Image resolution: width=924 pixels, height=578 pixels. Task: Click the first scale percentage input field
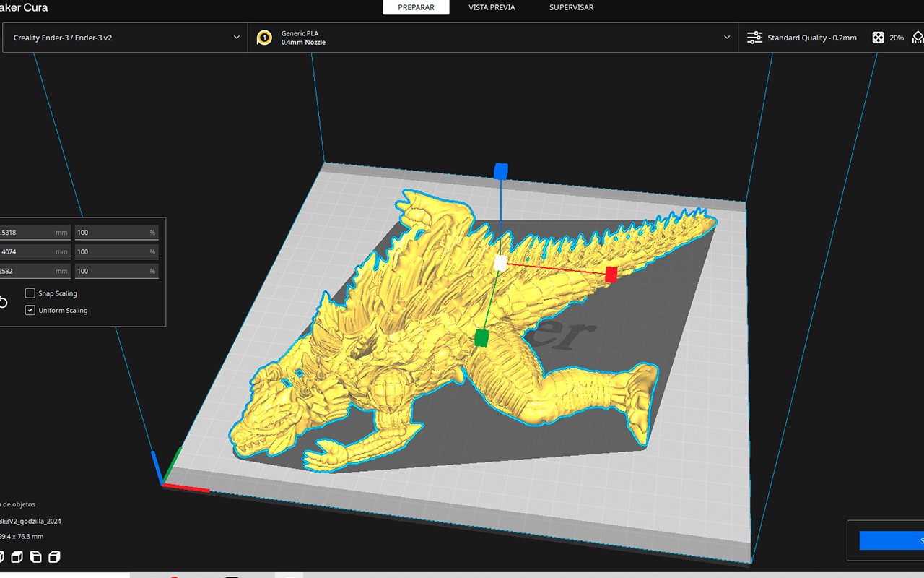point(115,233)
